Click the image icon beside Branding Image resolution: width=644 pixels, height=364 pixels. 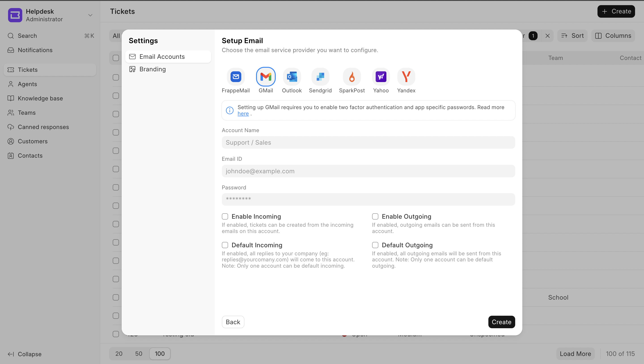[x=132, y=69]
